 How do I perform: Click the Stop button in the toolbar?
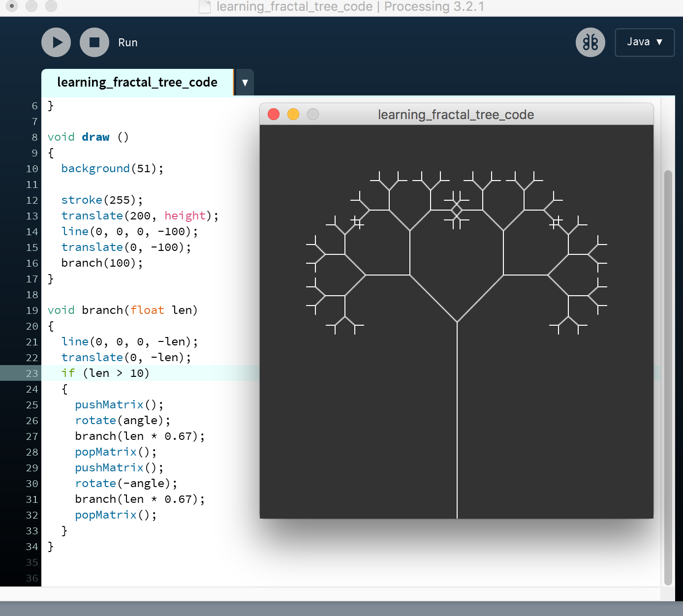point(94,42)
